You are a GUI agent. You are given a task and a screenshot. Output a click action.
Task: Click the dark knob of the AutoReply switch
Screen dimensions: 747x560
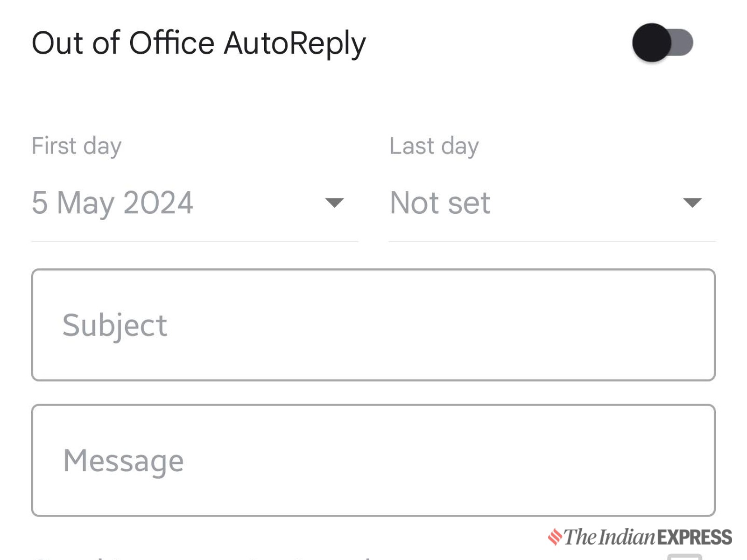[x=652, y=42]
